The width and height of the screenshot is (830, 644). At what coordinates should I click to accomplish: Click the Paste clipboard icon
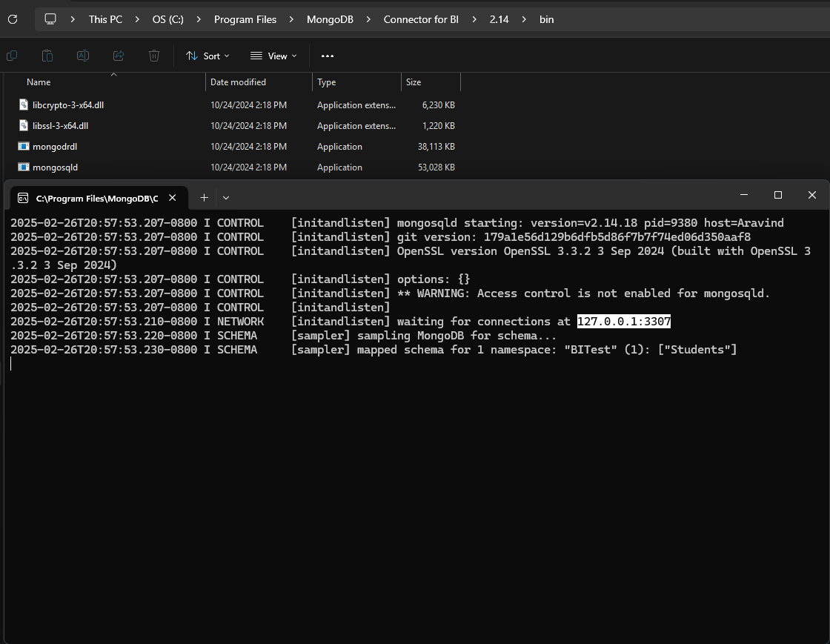pyautogui.click(x=47, y=56)
